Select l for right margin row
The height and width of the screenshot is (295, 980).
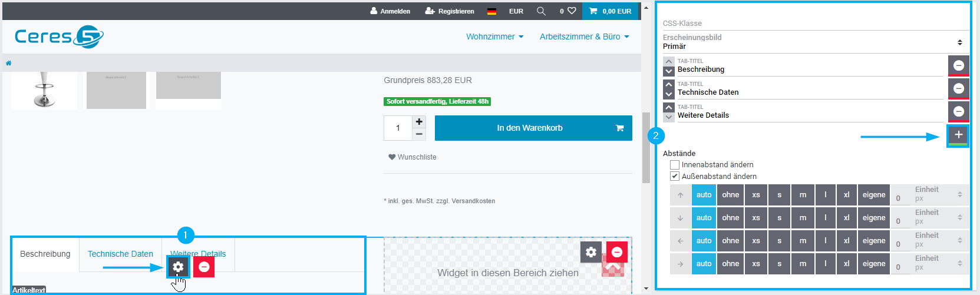click(826, 264)
